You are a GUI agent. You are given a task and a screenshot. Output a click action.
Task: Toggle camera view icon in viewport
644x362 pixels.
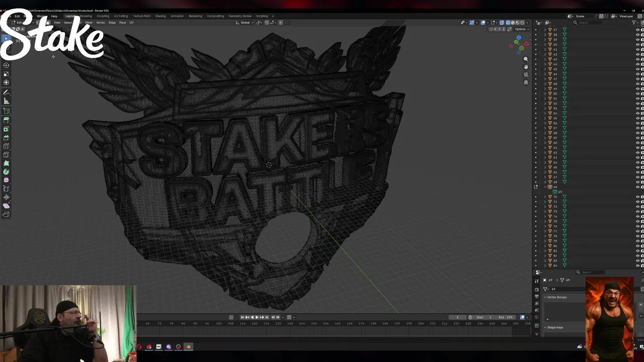click(526, 74)
